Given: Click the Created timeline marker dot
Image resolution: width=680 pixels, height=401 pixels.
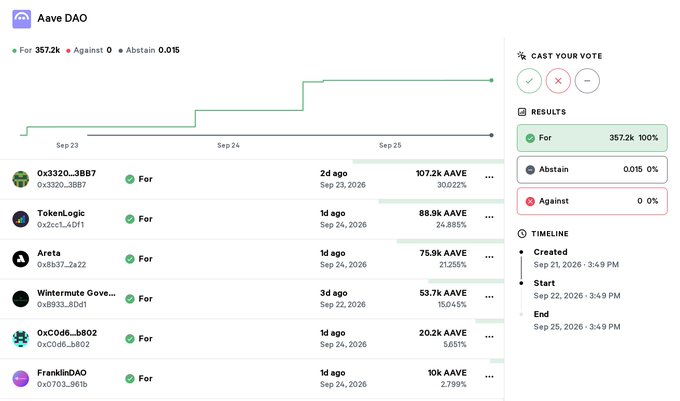Looking at the screenshot, I should 521,252.
